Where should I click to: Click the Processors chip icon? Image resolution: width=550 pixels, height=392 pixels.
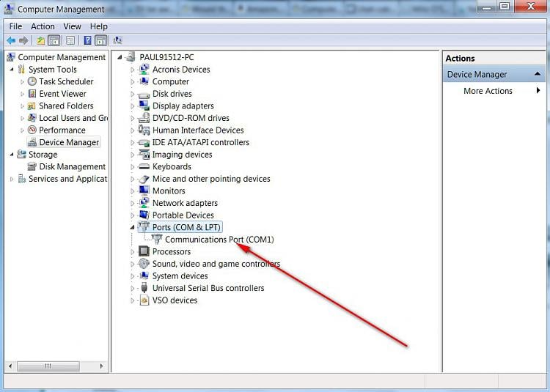[x=144, y=251]
